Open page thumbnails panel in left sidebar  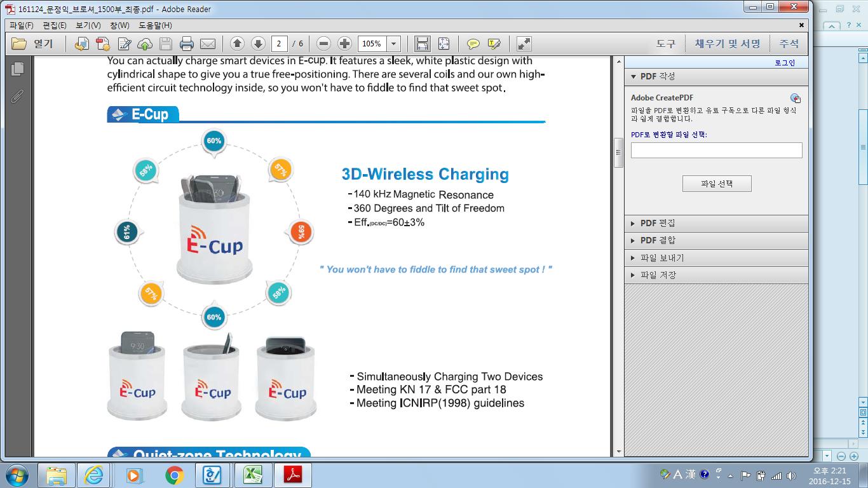tap(17, 69)
